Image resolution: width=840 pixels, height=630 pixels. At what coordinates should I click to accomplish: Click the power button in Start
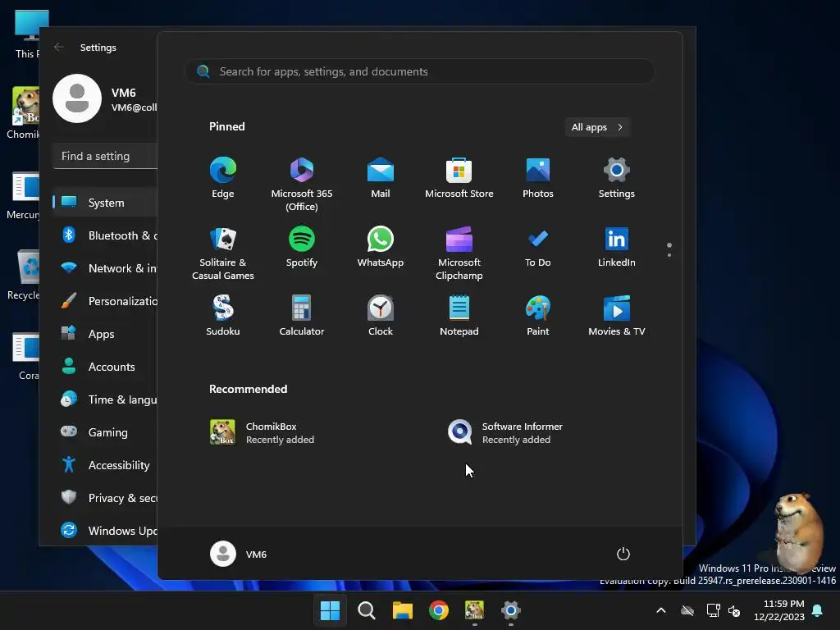623,554
